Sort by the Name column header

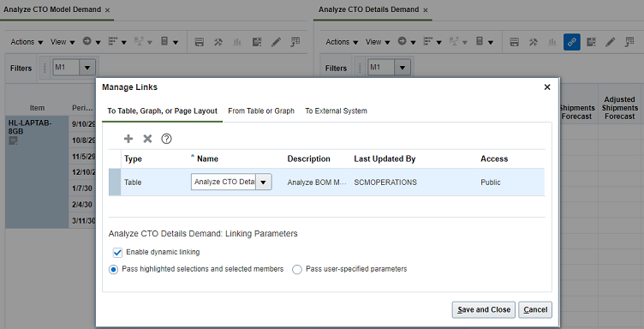pos(207,159)
